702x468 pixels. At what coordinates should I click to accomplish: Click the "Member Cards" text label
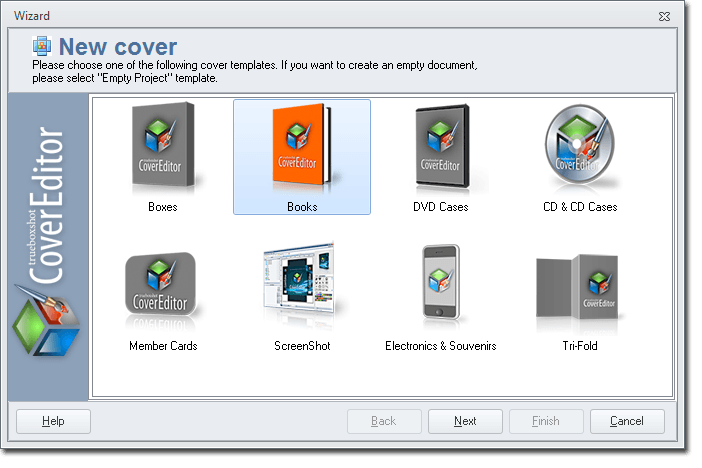[163, 346]
